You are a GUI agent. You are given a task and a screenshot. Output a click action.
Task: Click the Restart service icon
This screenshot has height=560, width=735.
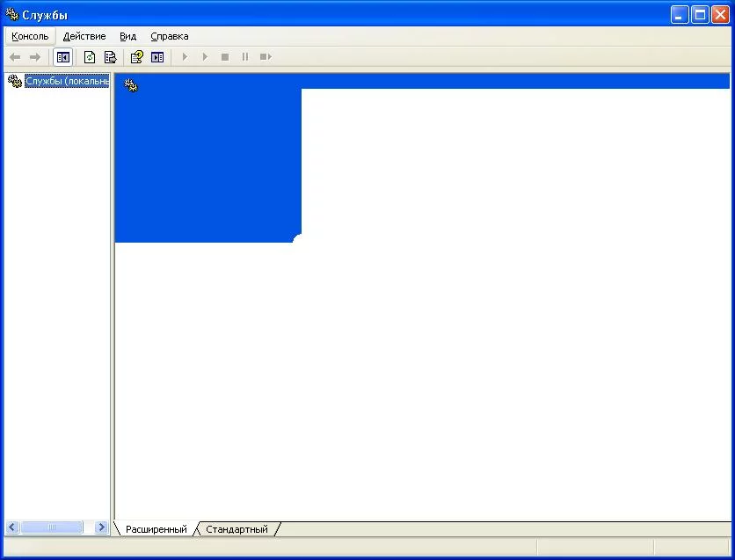(266, 57)
